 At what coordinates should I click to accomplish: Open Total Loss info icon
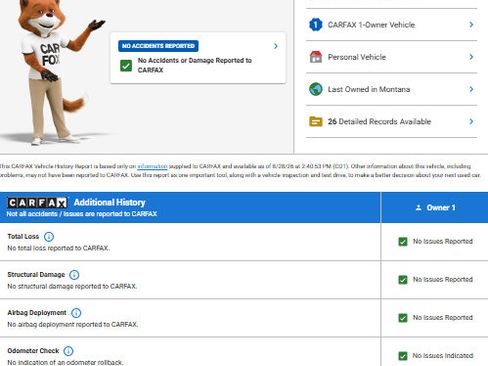coord(49,237)
